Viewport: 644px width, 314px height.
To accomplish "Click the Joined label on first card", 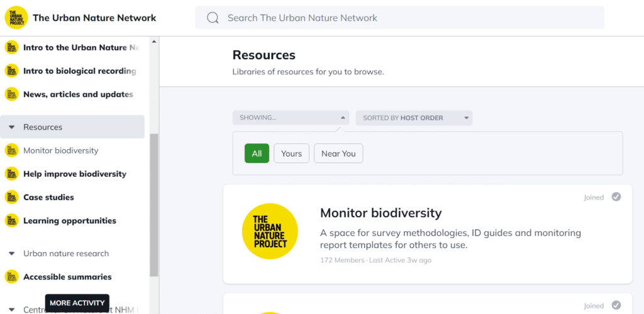I will (594, 198).
